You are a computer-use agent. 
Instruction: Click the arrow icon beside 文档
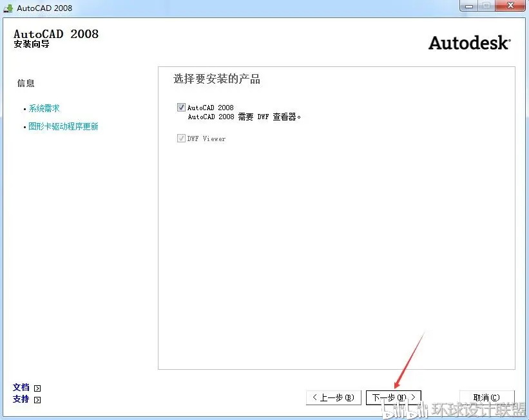point(37,388)
